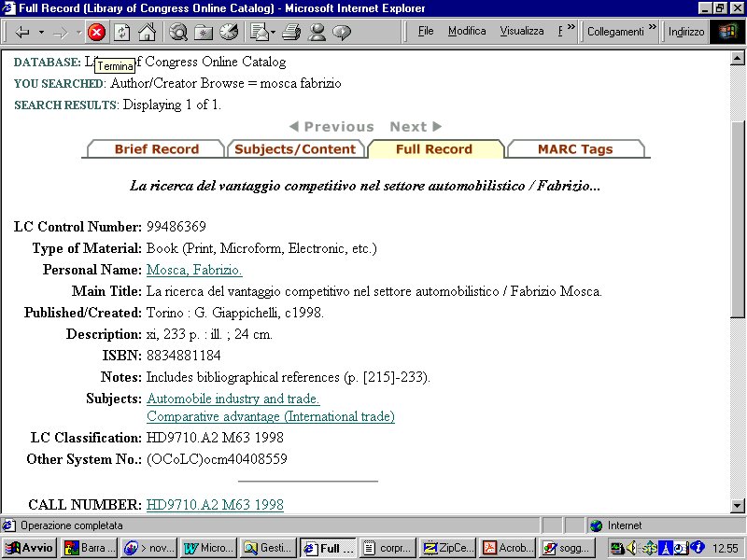Open the Modifica menu
This screenshot has height=560, width=747.
tap(466, 31)
